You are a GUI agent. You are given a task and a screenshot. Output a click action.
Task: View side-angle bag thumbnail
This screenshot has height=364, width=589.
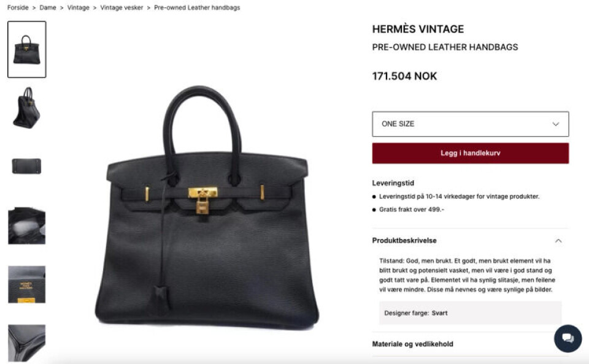(x=26, y=108)
